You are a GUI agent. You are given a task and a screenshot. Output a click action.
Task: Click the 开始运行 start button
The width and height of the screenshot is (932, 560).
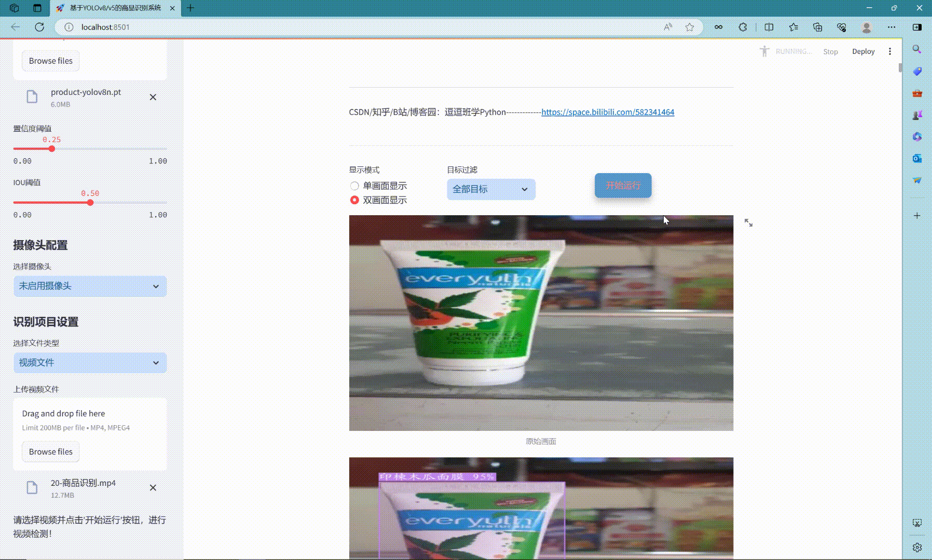(623, 186)
